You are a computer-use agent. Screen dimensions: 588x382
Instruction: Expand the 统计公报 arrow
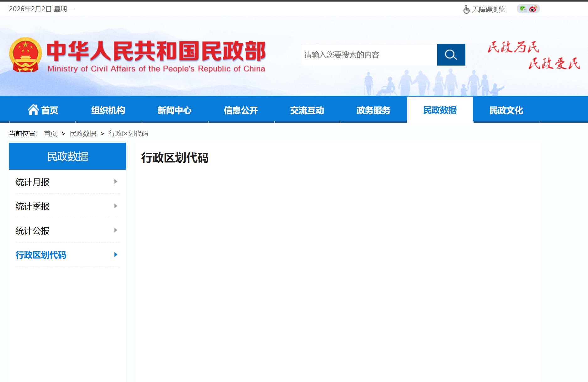tap(116, 230)
